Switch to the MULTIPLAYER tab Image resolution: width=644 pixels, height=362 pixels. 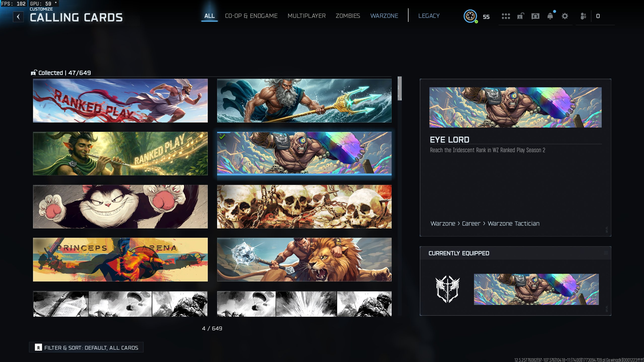(x=307, y=16)
